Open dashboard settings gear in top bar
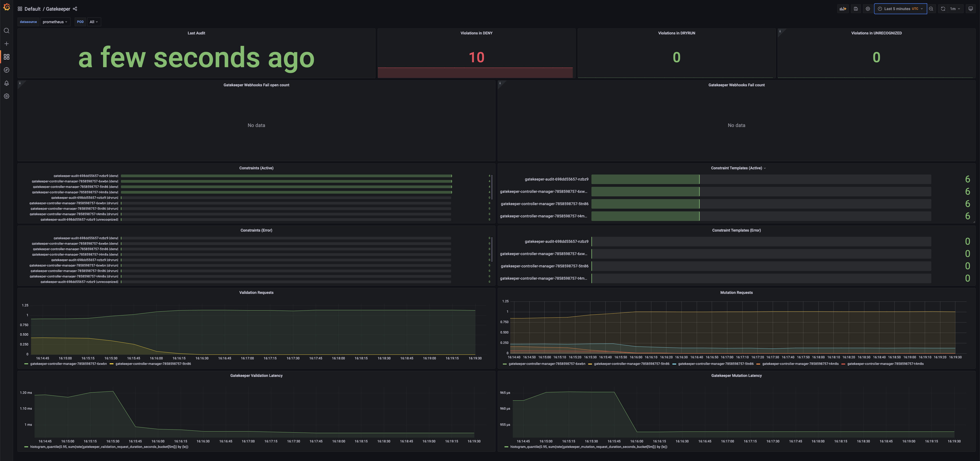 click(868, 9)
